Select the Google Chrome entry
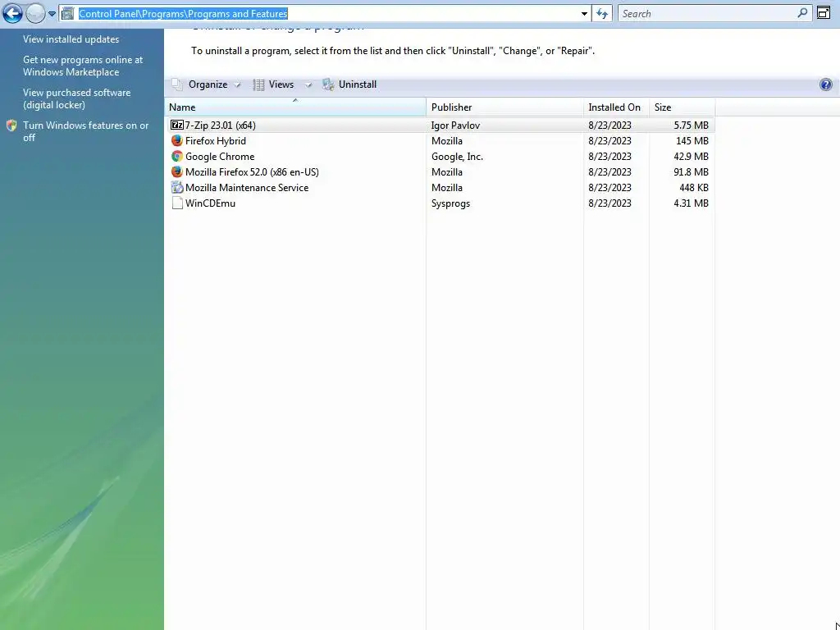The width and height of the screenshot is (840, 630). click(x=440, y=157)
